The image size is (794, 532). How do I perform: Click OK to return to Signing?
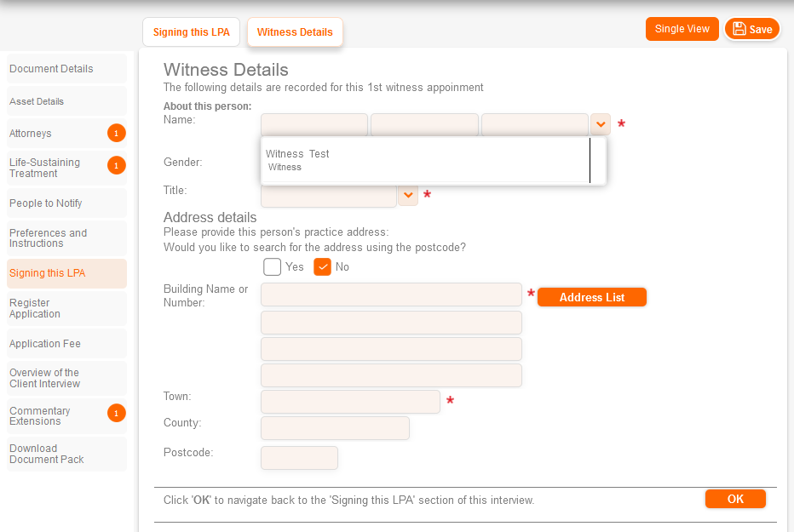pos(735,499)
